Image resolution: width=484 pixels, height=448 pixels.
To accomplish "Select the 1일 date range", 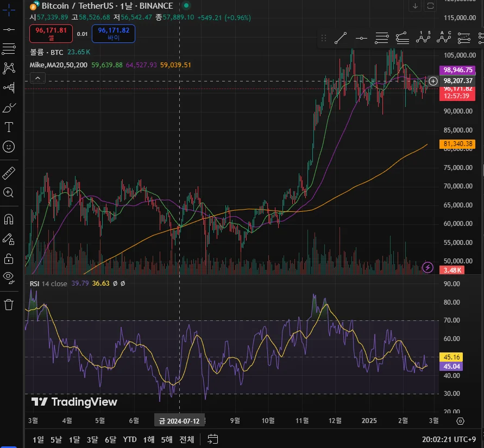I will [38, 439].
